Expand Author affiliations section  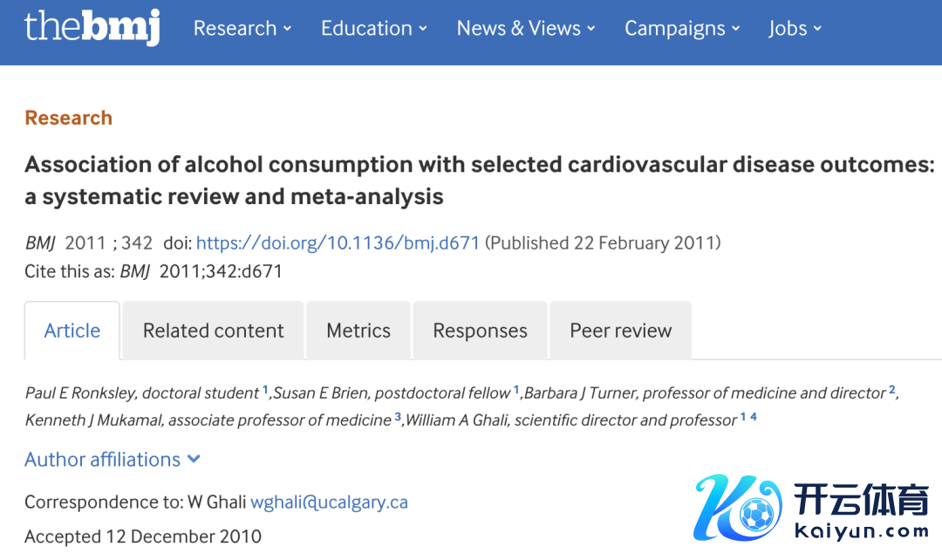tap(113, 460)
